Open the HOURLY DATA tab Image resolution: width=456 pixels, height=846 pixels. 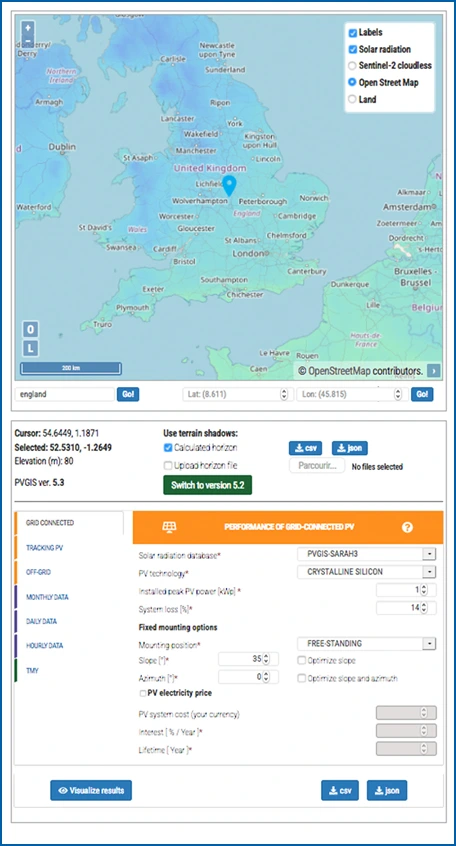pyautogui.click(x=47, y=646)
